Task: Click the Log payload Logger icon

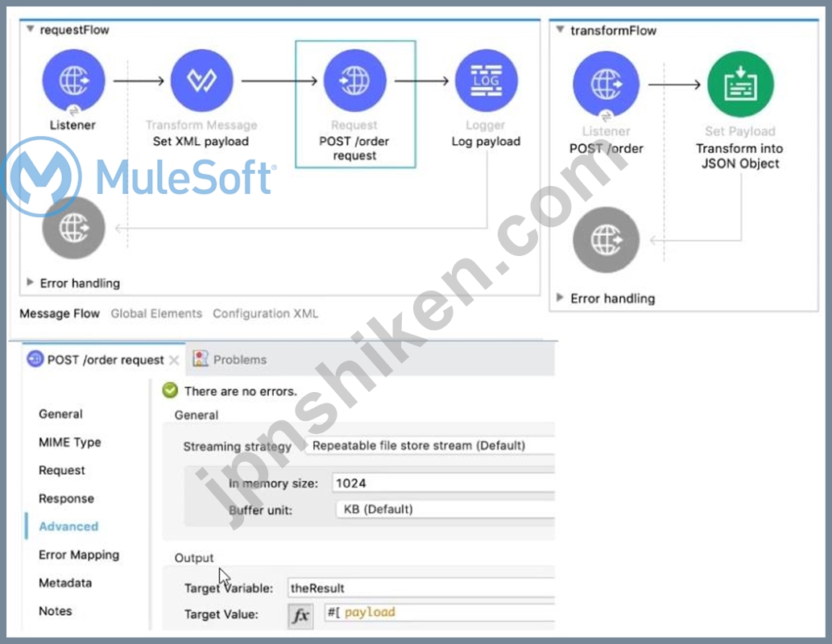Action: click(x=486, y=80)
